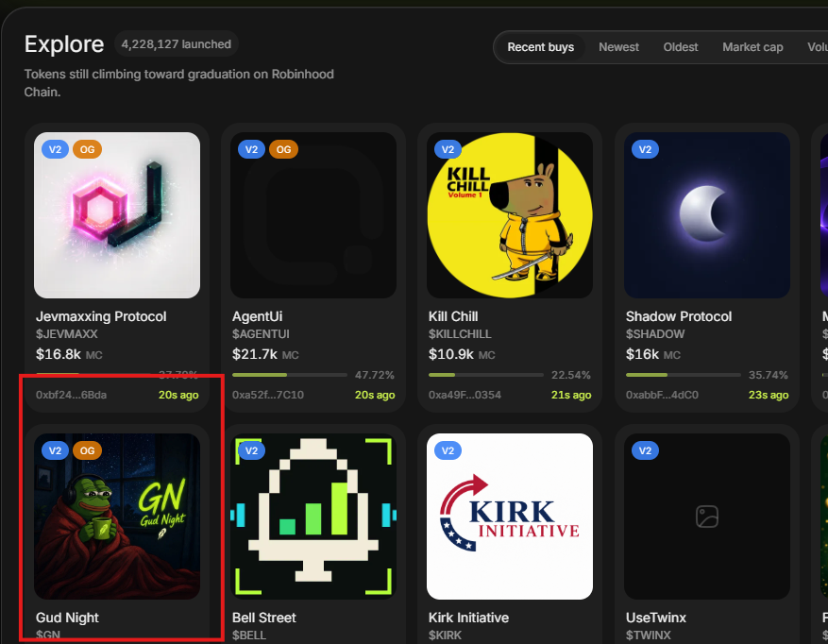
Task: Click the address 0xa49F...0354
Action: [465, 395]
